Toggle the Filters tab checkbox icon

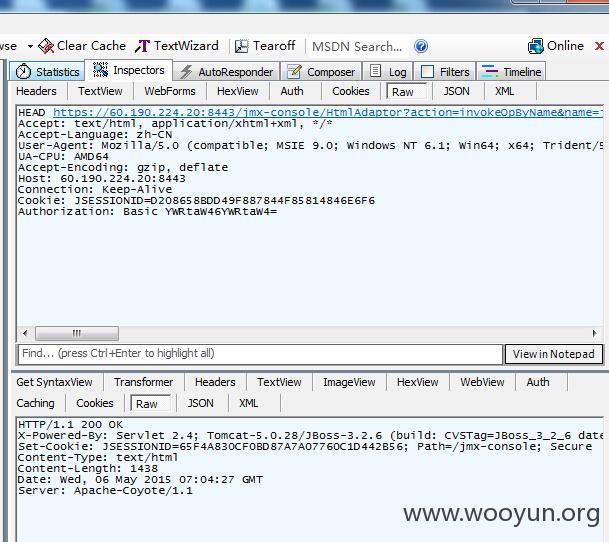click(x=427, y=71)
